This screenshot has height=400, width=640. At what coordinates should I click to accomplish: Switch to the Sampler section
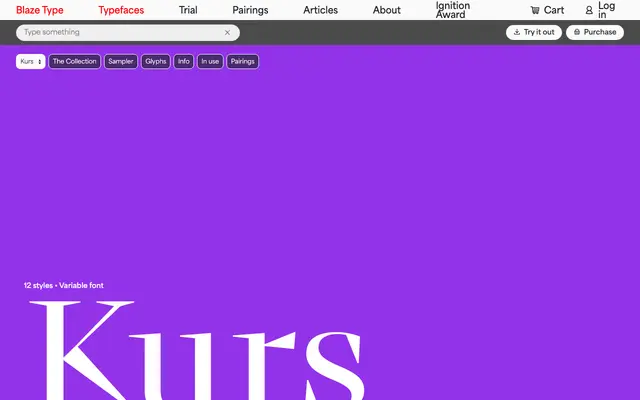pyautogui.click(x=121, y=62)
